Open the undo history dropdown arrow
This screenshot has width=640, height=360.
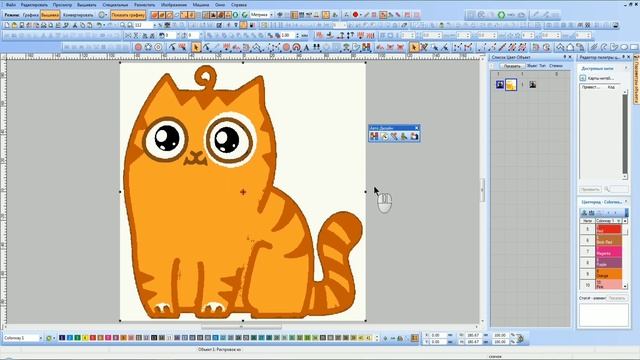click(104, 25)
